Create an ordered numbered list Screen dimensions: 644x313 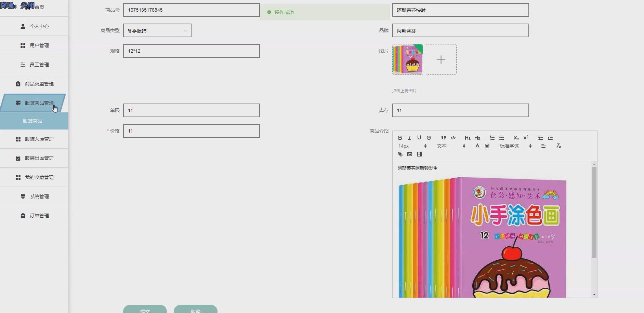click(x=492, y=138)
